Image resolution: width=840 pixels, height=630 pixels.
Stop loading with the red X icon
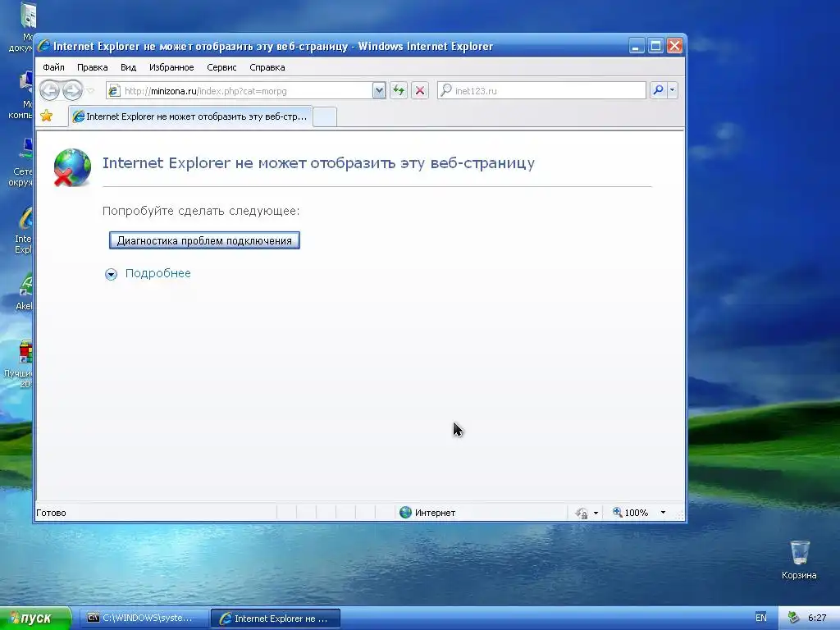pos(420,90)
